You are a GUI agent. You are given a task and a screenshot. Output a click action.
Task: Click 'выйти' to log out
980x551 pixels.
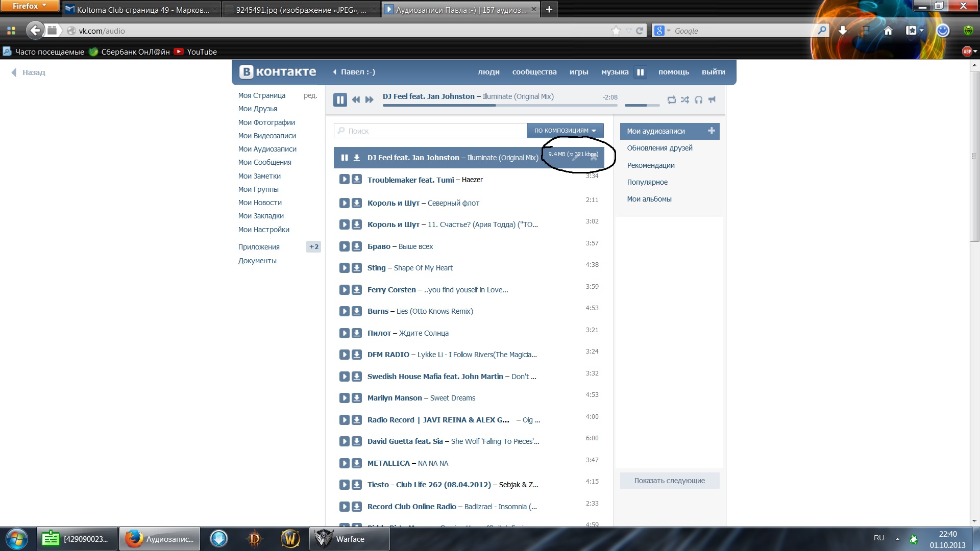coord(713,72)
